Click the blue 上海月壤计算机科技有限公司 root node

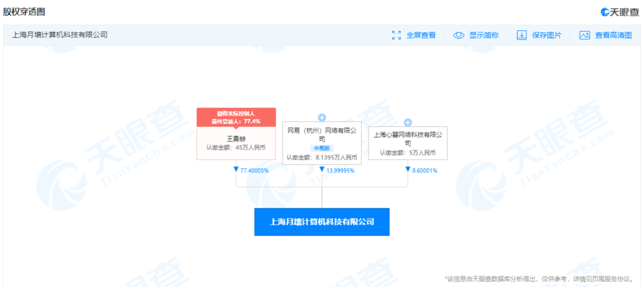click(322, 222)
